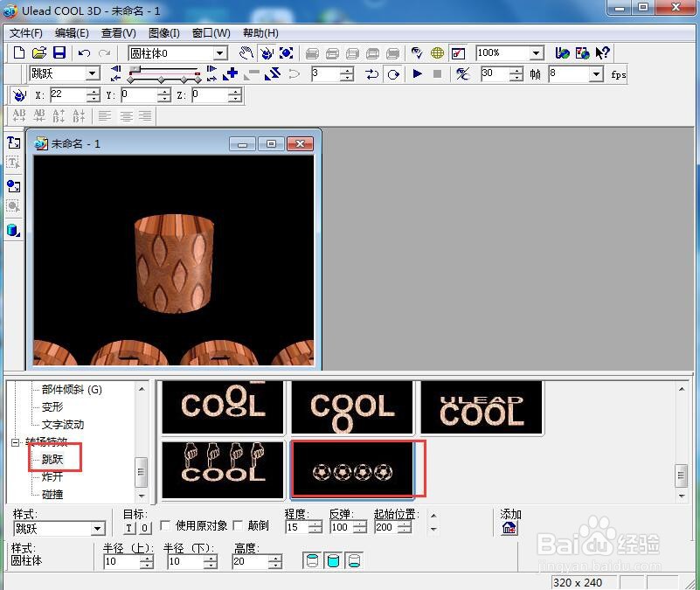This screenshot has height=590, width=700.
Task: Increase the 高度 height stepper
Action: click(276, 559)
